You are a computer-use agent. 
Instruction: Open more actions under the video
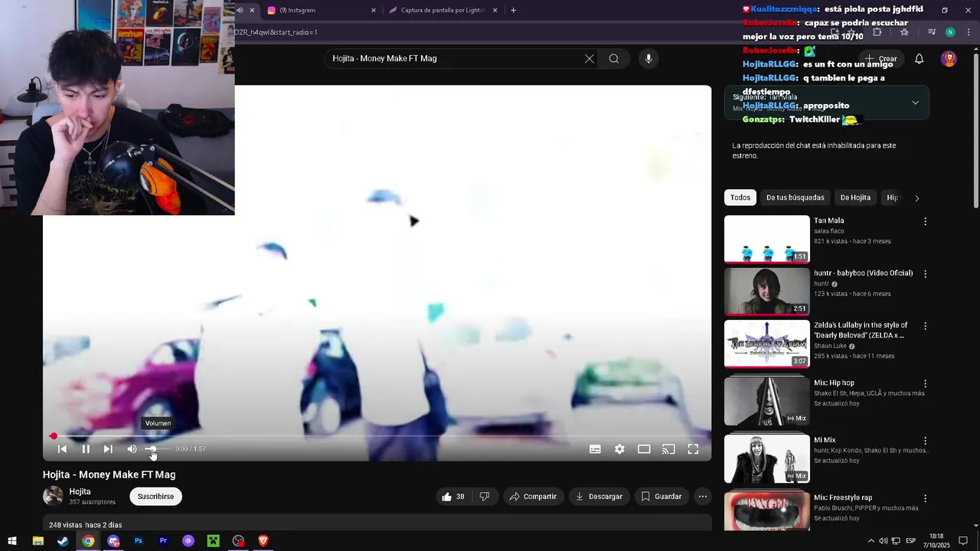coord(702,497)
